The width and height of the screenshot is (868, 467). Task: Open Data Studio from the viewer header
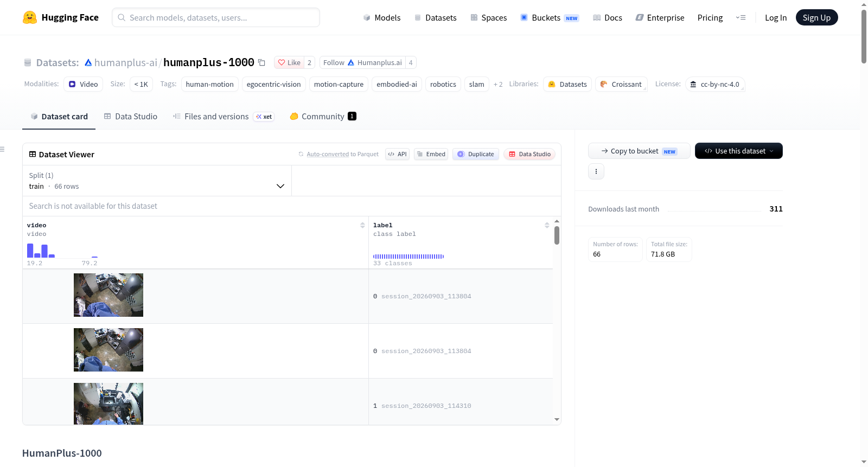529,154
